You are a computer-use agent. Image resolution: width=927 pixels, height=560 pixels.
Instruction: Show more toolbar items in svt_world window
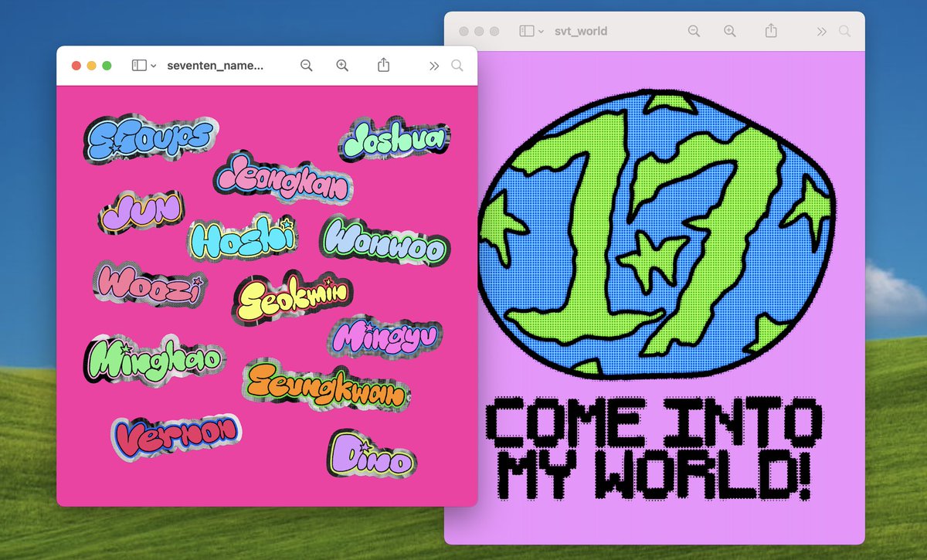pyautogui.click(x=821, y=32)
